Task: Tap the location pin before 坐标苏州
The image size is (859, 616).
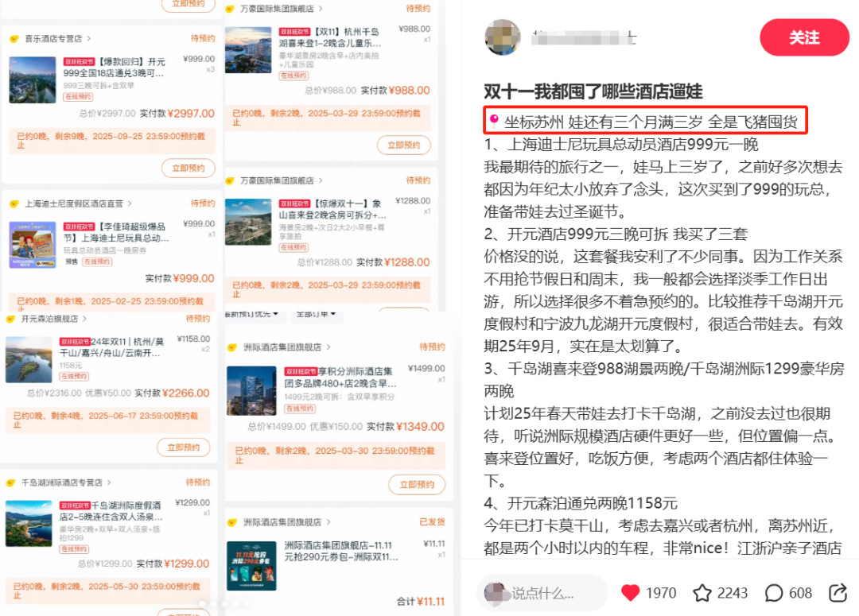Action: click(494, 121)
